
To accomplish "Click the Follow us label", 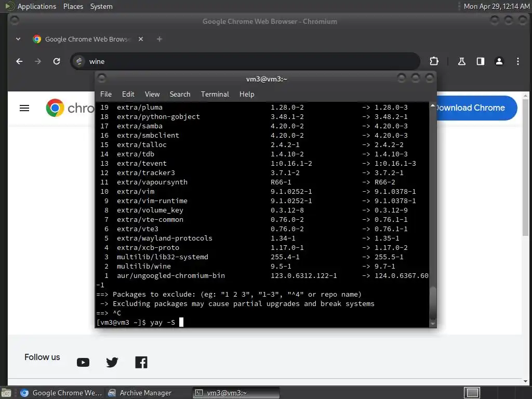I will tap(42, 357).
